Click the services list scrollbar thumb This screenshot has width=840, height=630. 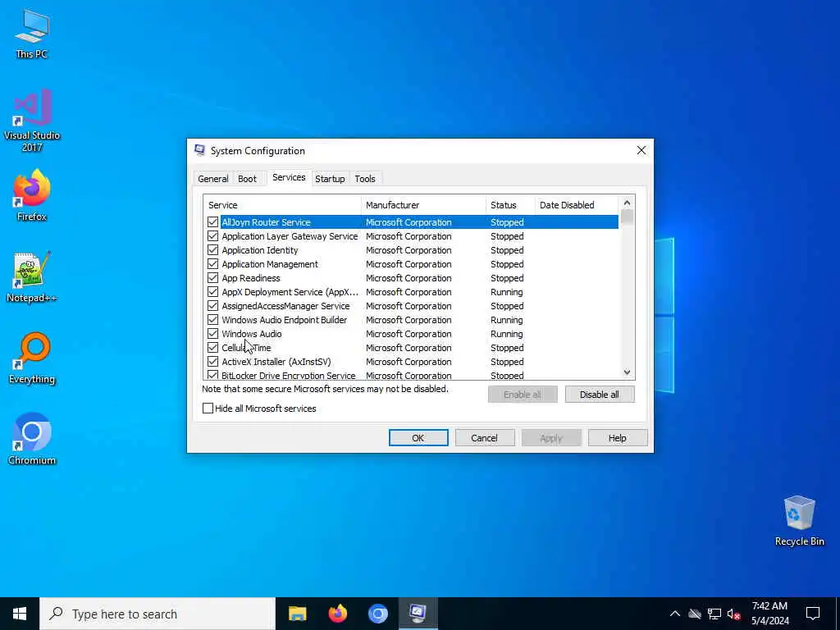point(627,217)
